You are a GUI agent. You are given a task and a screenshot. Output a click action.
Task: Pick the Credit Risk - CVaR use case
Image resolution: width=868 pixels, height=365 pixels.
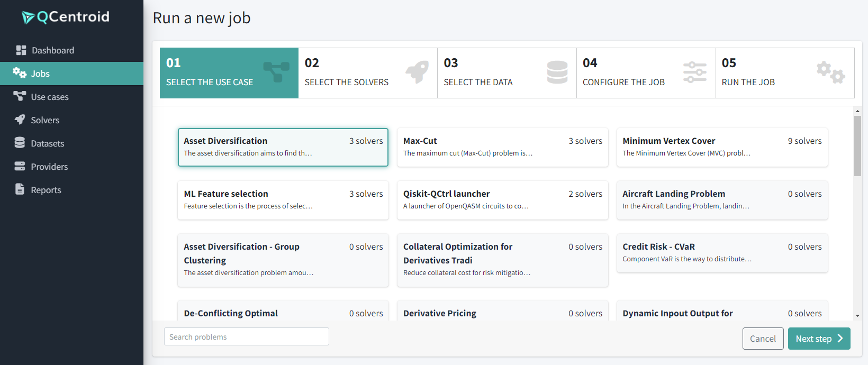[721, 253]
